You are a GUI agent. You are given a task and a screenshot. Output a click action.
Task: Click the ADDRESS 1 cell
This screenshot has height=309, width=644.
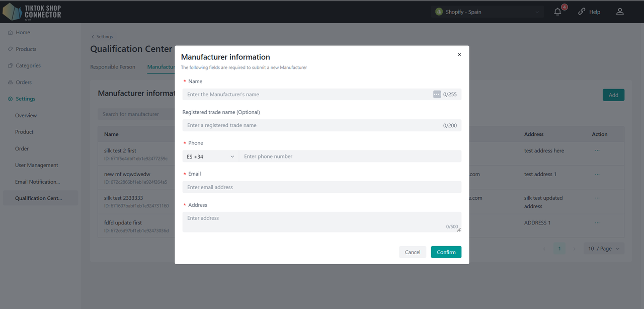click(x=537, y=222)
